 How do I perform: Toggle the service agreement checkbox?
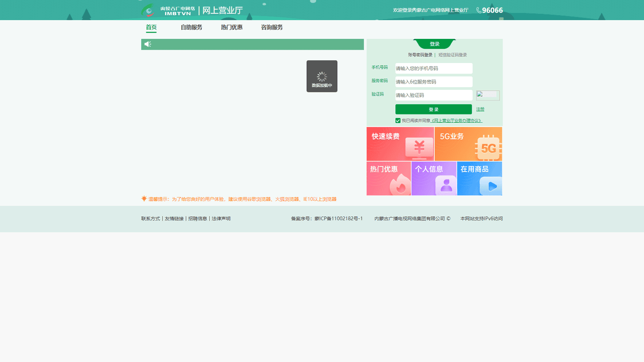click(x=398, y=121)
